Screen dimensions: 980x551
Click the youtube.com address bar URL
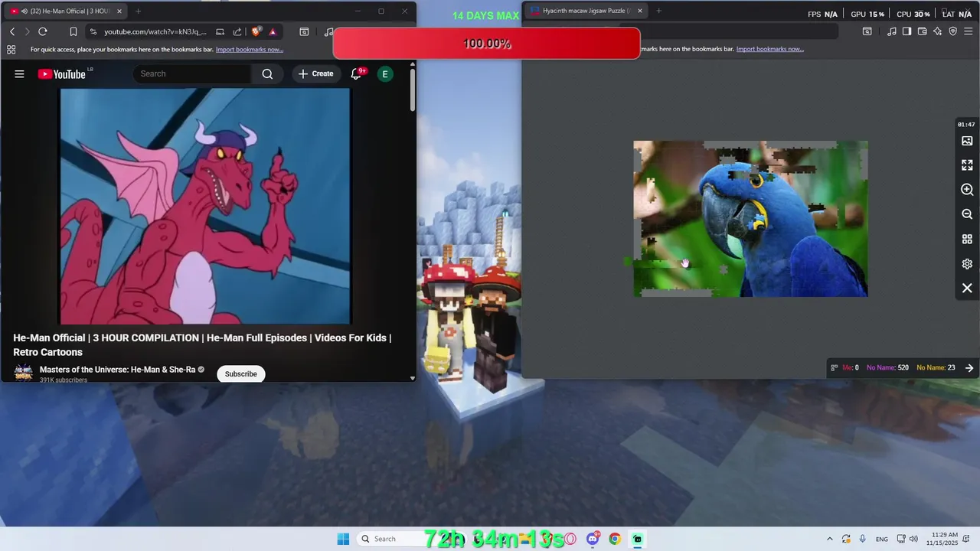pos(155,31)
